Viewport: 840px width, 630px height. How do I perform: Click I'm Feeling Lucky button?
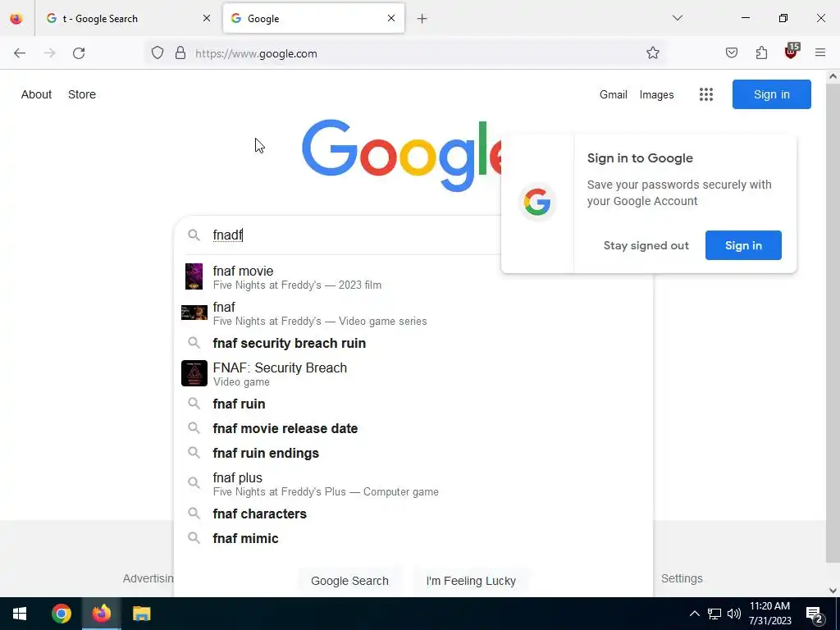click(471, 581)
